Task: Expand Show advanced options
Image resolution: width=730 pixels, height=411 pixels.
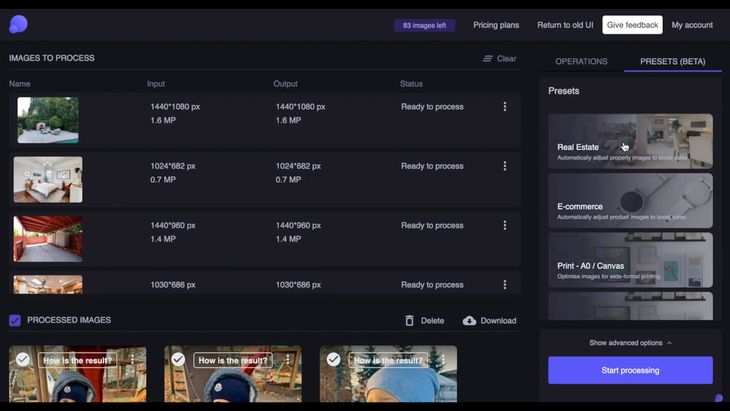Action: [x=630, y=343]
